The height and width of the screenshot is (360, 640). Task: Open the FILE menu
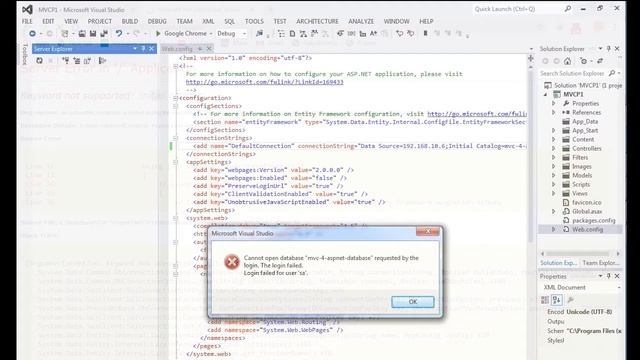(27, 21)
